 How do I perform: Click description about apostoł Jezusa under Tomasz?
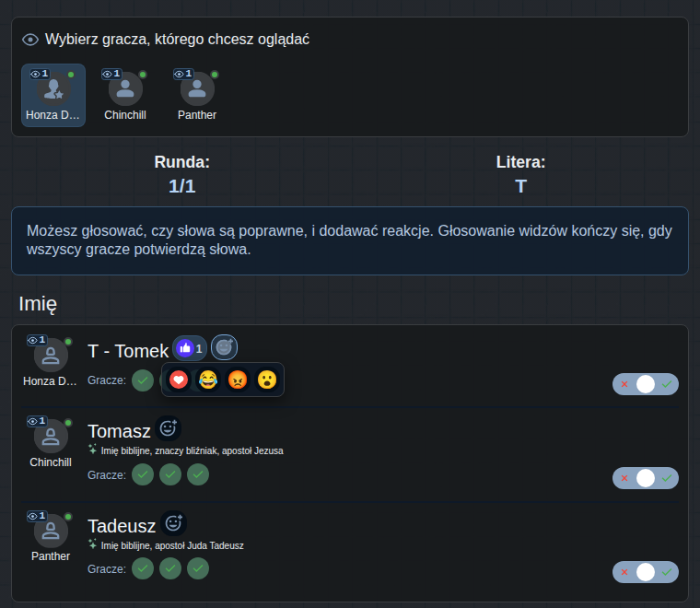pos(192,450)
